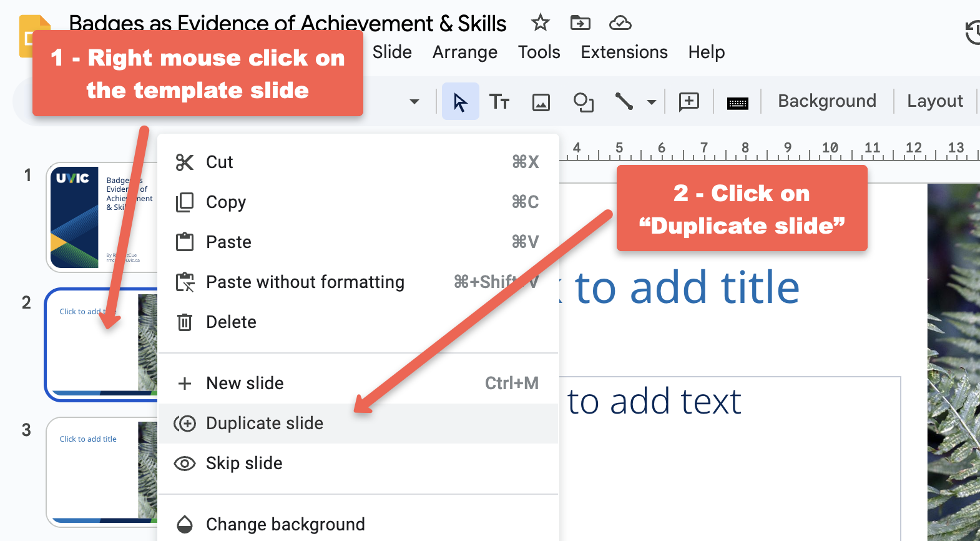980x541 pixels.
Task: Click Duplicate slide option
Action: tap(358, 423)
